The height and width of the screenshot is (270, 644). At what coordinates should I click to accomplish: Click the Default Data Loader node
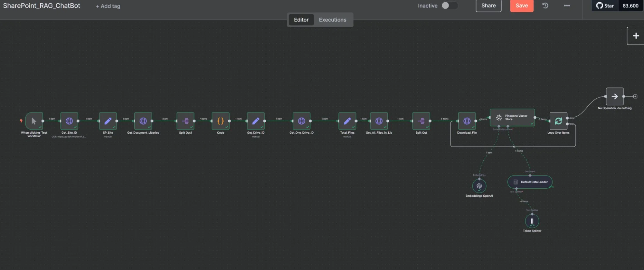pos(530,182)
